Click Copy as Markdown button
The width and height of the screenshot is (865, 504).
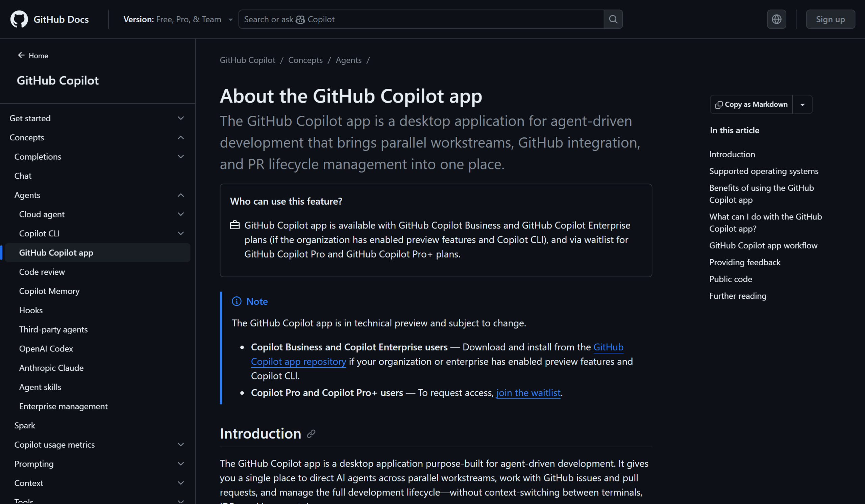(751, 105)
